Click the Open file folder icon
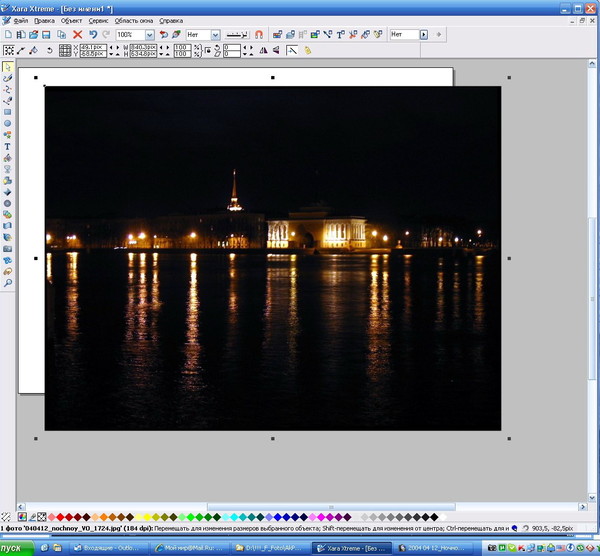The image size is (600, 556). pos(33,35)
